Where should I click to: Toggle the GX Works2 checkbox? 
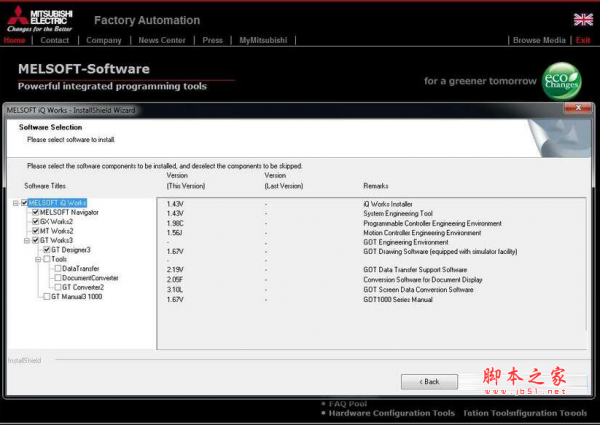(x=35, y=221)
